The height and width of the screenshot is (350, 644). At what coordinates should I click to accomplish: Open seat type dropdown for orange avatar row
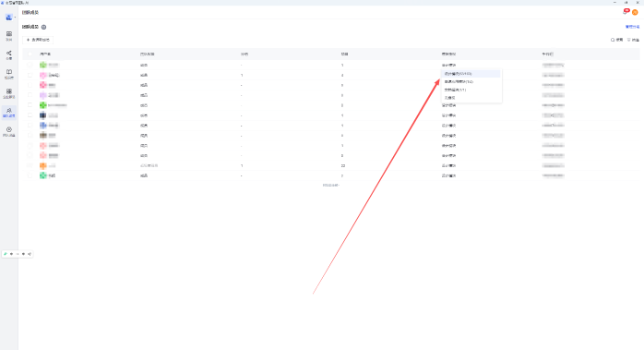coord(448,165)
